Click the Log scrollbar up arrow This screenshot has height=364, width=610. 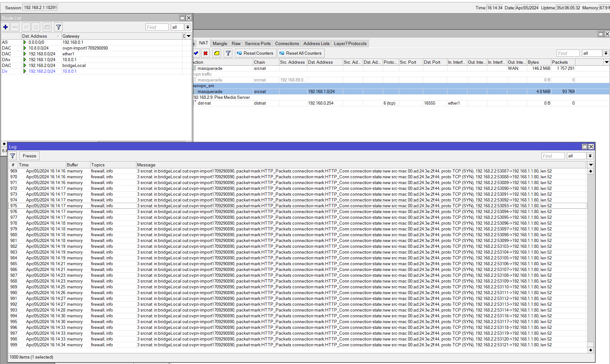pos(591,171)
